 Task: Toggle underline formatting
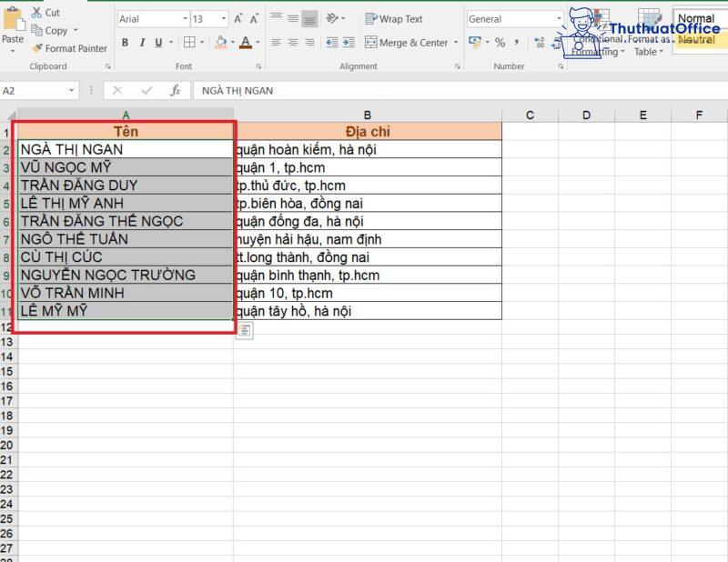158,43
